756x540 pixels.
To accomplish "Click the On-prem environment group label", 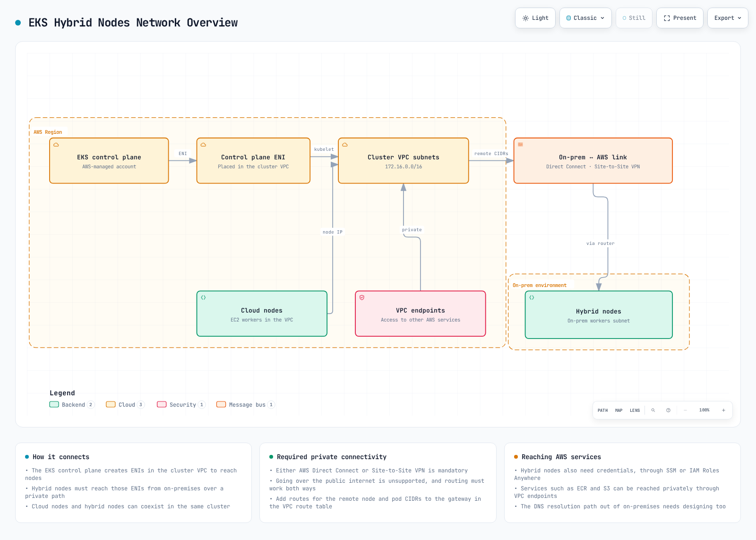I will point(540,286).
